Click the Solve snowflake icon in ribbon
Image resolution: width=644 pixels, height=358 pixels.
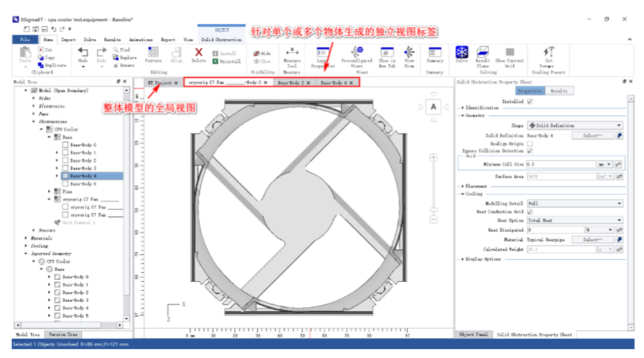coord(462,53)
